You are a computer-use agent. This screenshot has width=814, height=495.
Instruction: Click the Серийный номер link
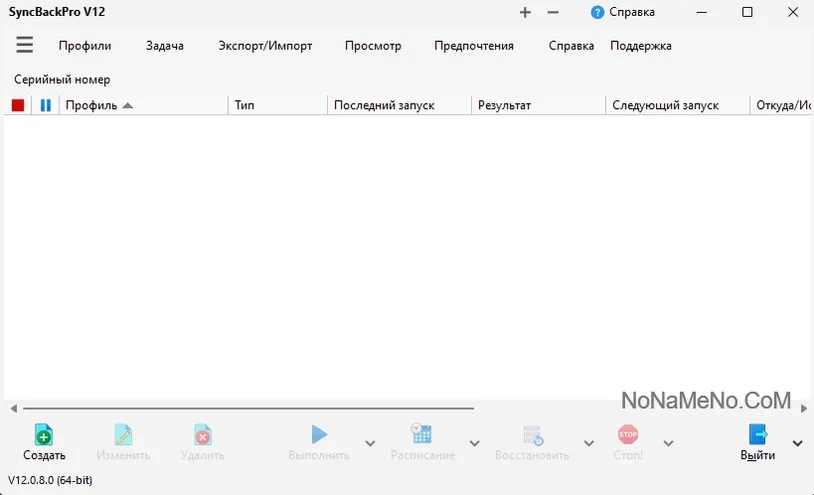pyautogui.click(x=62, y=79)
